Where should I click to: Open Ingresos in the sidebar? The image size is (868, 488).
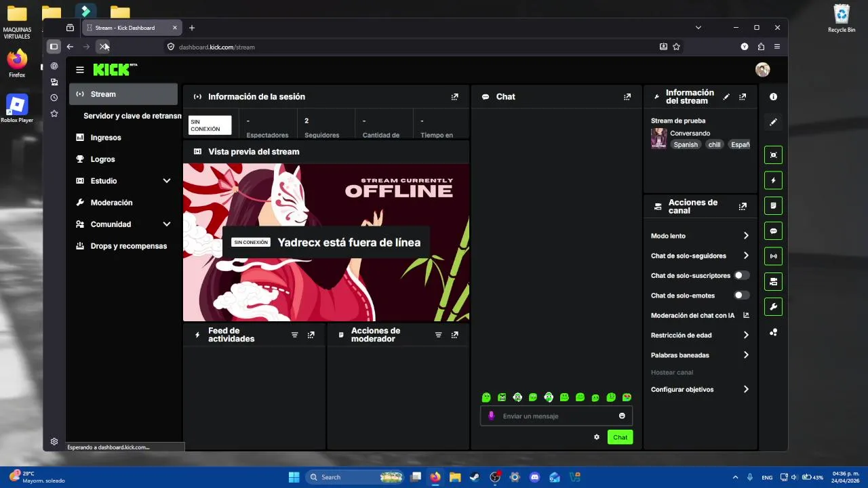point(123,138)
